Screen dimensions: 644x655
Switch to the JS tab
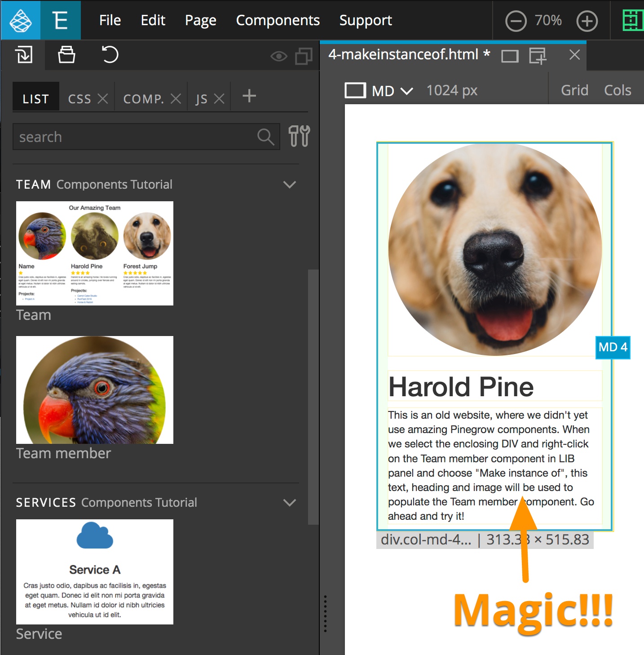201,99
